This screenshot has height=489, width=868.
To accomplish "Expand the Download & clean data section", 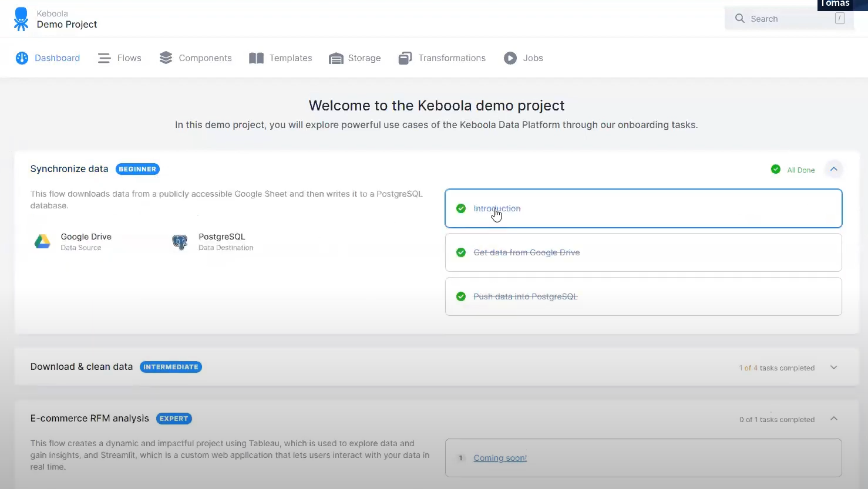I will pos(833,367).
